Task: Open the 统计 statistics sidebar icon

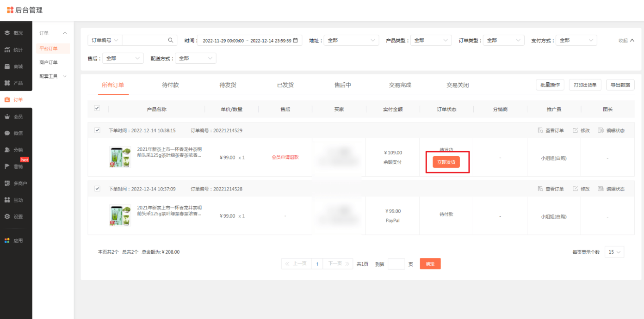Action: tap(7, 49)
